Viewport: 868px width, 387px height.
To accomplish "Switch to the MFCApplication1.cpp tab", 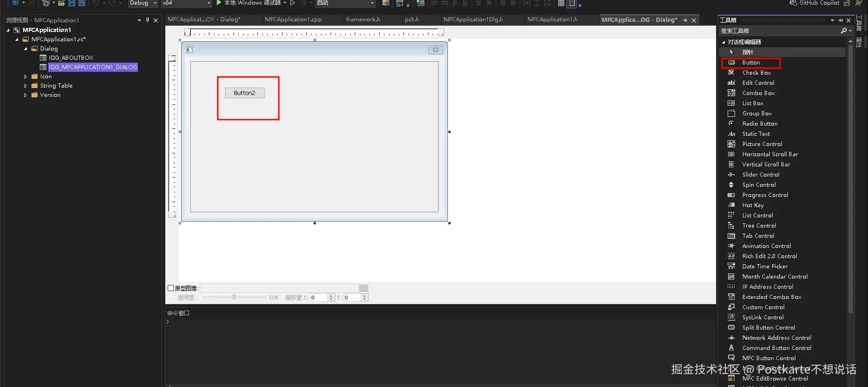I will pyautogui.click(x=293, y=19).
